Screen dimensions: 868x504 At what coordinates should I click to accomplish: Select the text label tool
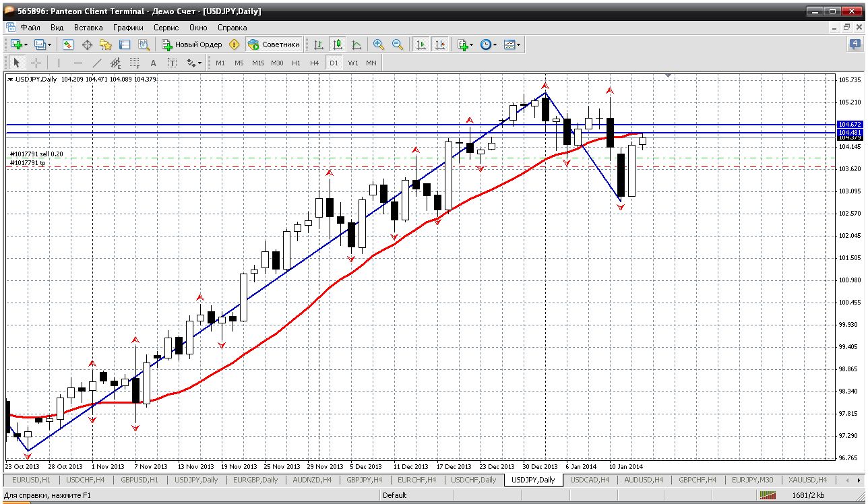pos(172,63)
